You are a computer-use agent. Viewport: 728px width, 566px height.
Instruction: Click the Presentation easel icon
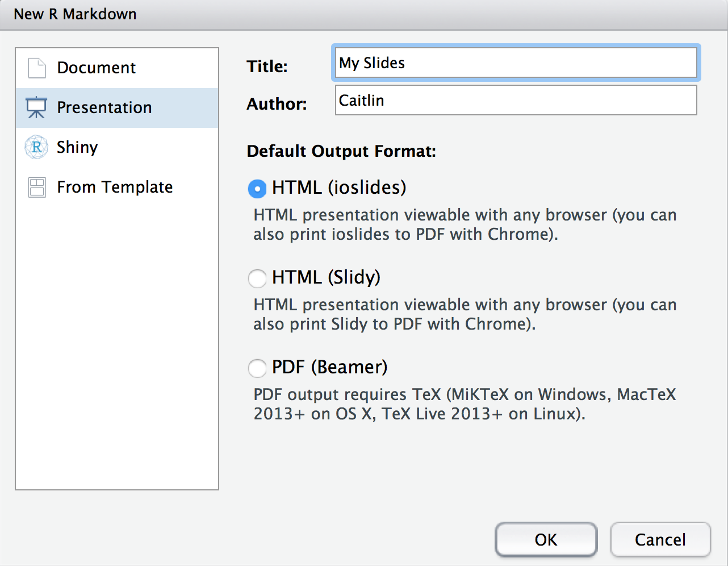click(36, 107)
